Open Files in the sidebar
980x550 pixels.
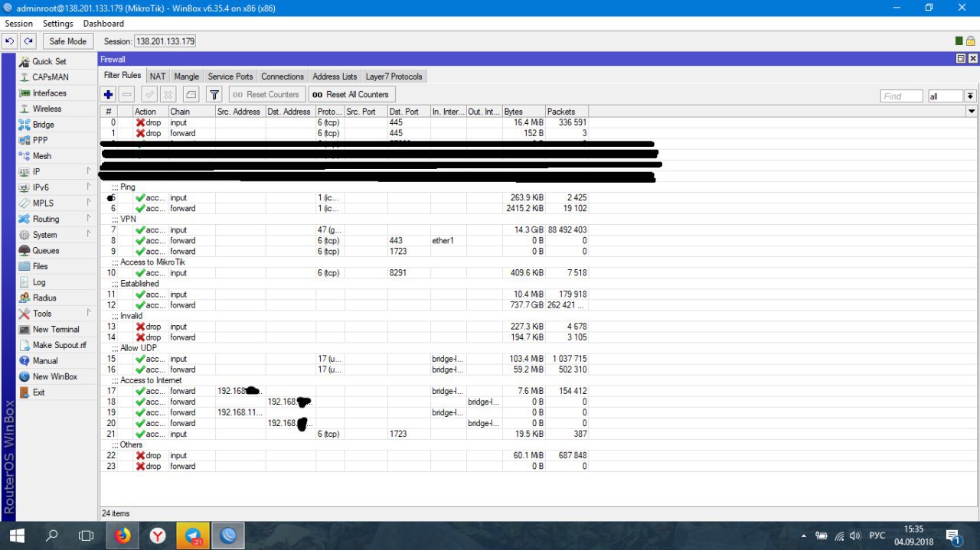pos(40,266)
